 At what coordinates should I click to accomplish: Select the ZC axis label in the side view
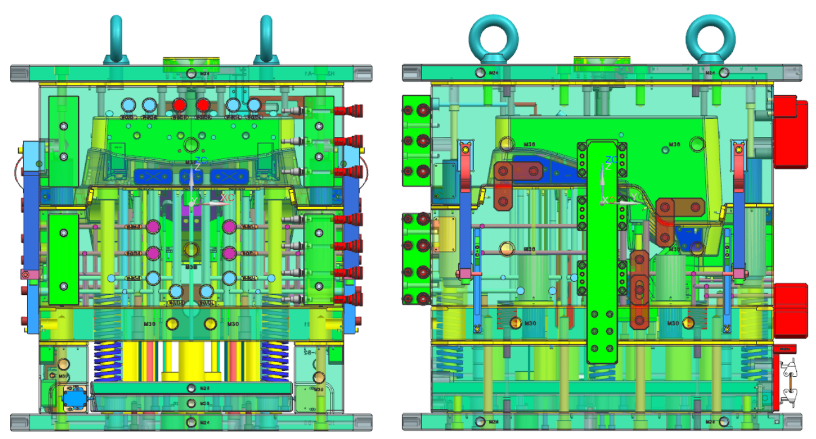pos(611,160)
